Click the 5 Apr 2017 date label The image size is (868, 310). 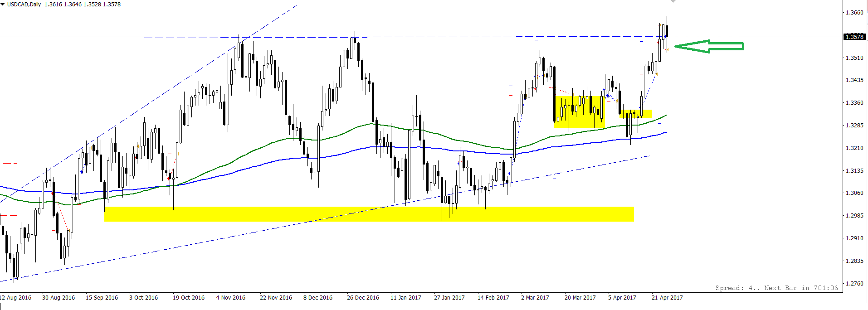[622, 298]
